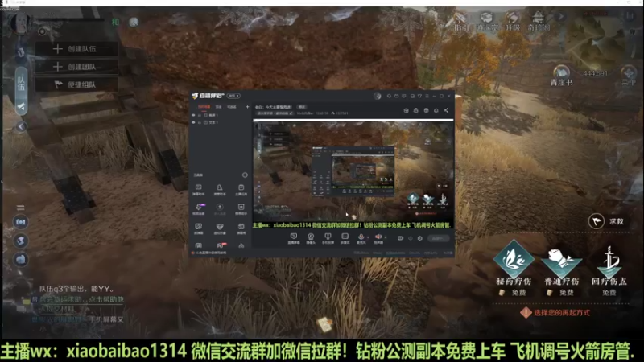
Task: Open toolbox tool with purple new badge
Action: [199, 209]
